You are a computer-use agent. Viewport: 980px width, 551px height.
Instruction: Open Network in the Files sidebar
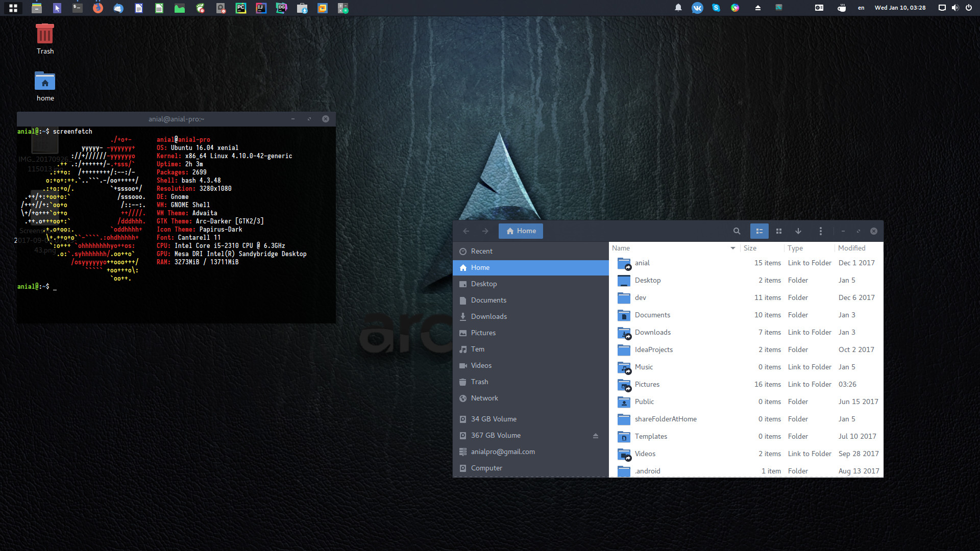pos(531,398)
